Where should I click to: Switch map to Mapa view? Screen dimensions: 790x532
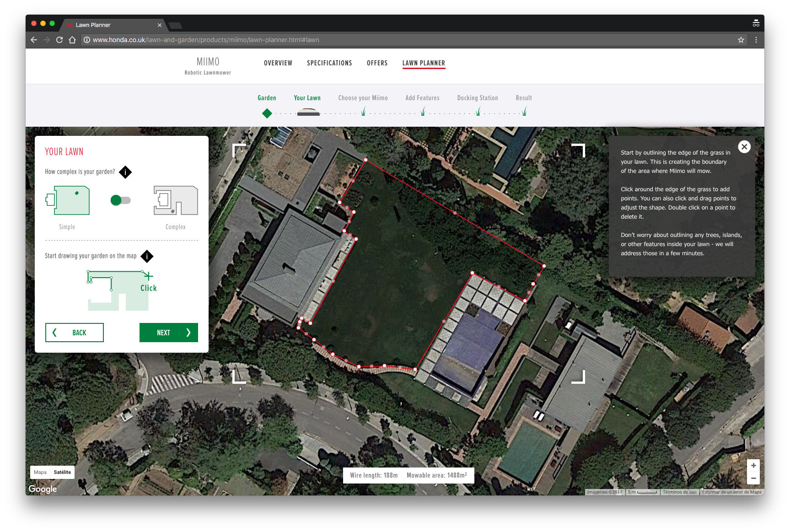tap(40, 472)
